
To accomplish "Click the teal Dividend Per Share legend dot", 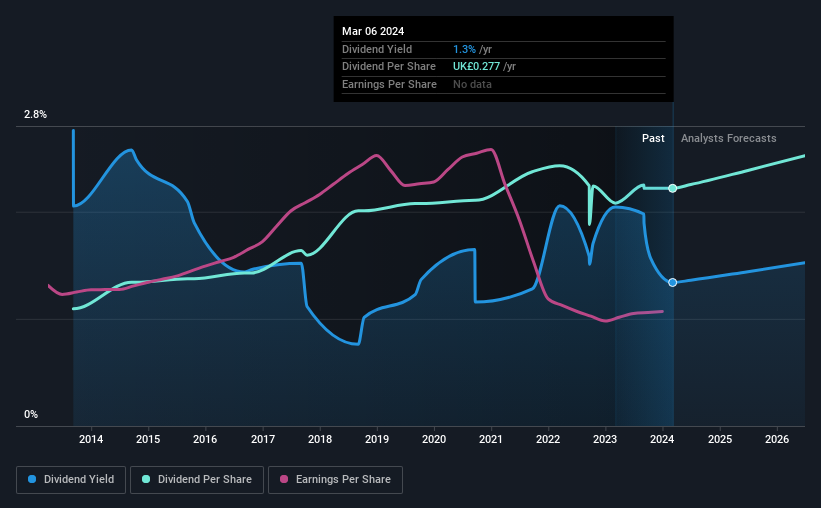I will (x=146, y=479).
